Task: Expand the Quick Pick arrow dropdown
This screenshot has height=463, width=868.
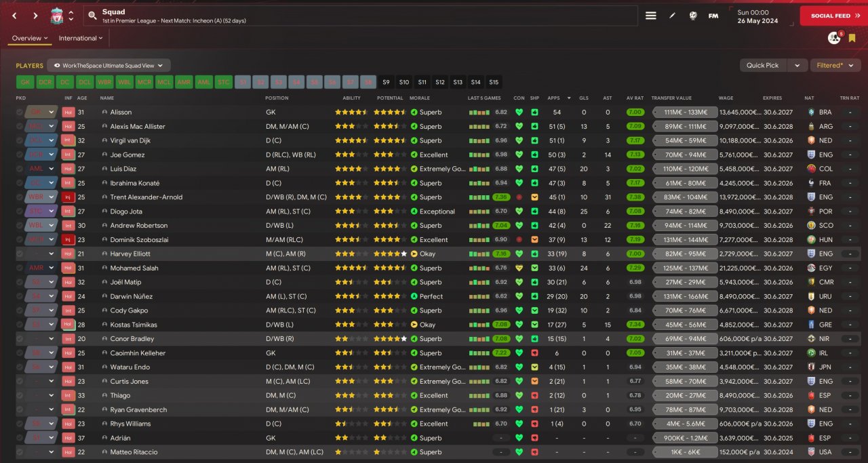Action: point(797,66)
